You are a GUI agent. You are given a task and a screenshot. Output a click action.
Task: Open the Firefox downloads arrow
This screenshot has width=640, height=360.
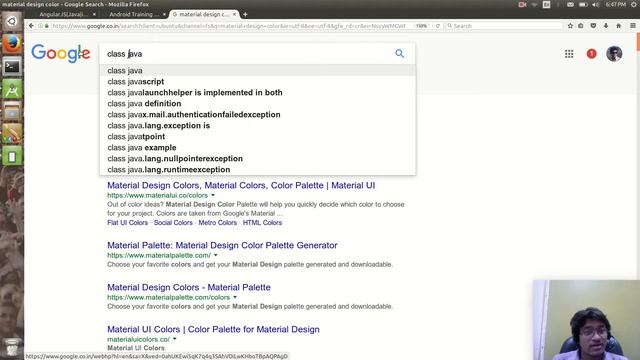606,26
